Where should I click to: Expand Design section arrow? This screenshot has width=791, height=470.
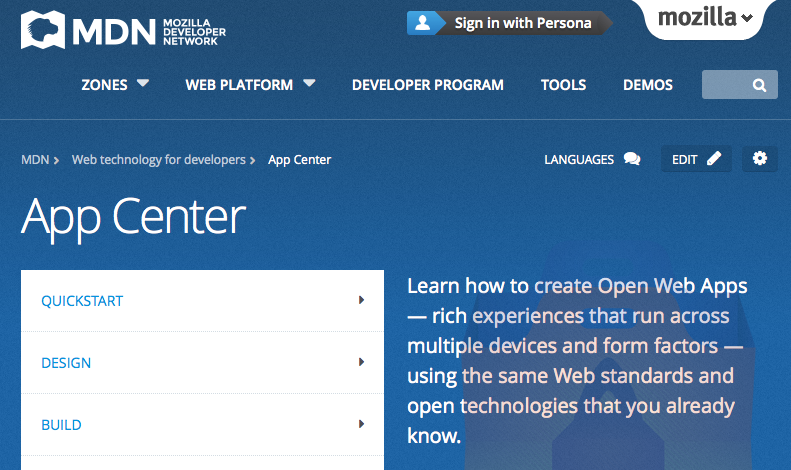coord(361,362)
